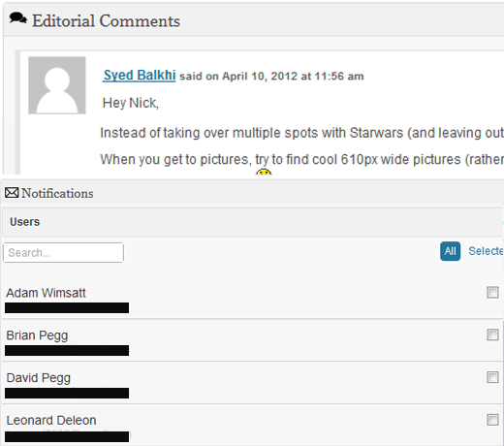Check the Brian Pegg notification checkbox
The image size is (504, 446).
pyautogui.click(x=492, y=334)
